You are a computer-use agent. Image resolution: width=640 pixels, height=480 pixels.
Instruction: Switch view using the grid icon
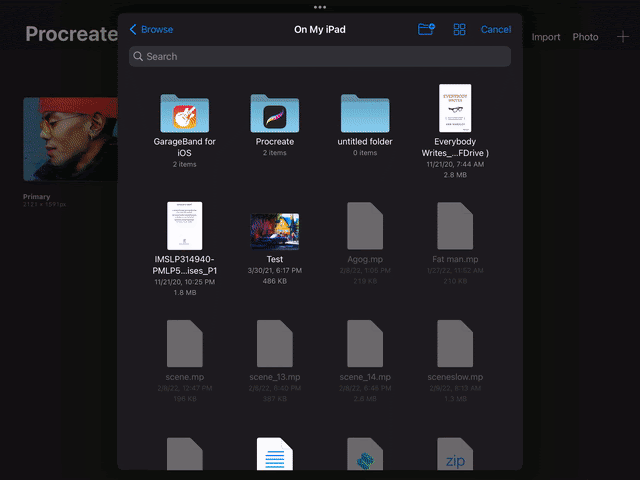[x=460, y=30]
